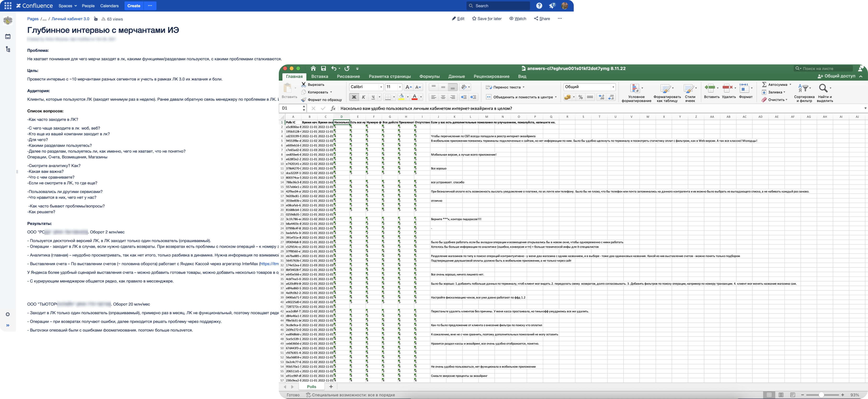This screenshot has height=399, width=868.
Task: Select the Polls sheet tab
Action: tap(311, 387)
